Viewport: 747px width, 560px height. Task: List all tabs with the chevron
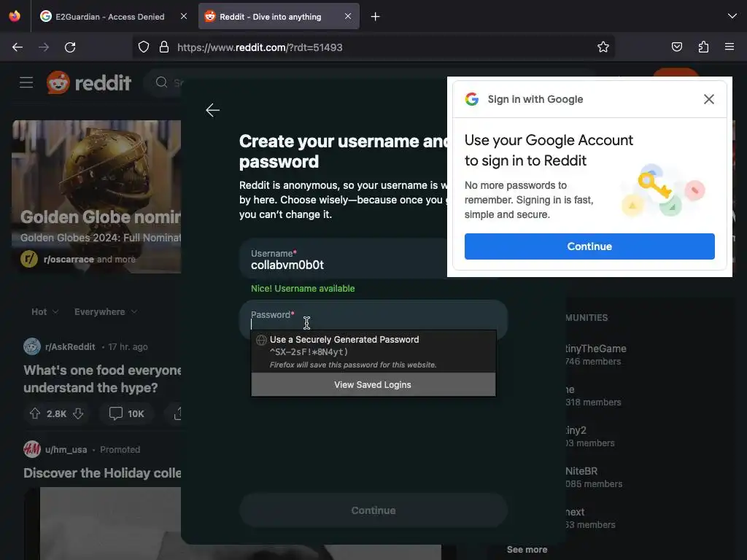click(732, 16)
